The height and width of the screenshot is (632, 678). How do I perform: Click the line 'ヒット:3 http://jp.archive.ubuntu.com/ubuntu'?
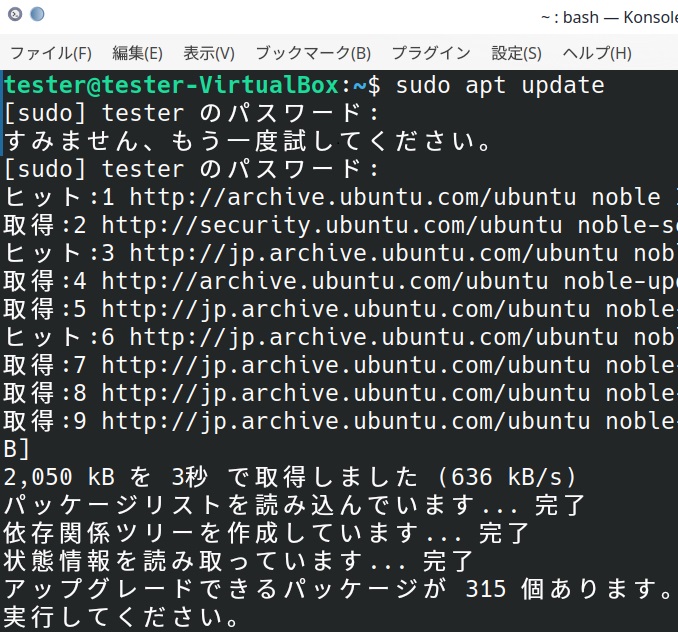(x=311, y=253)
